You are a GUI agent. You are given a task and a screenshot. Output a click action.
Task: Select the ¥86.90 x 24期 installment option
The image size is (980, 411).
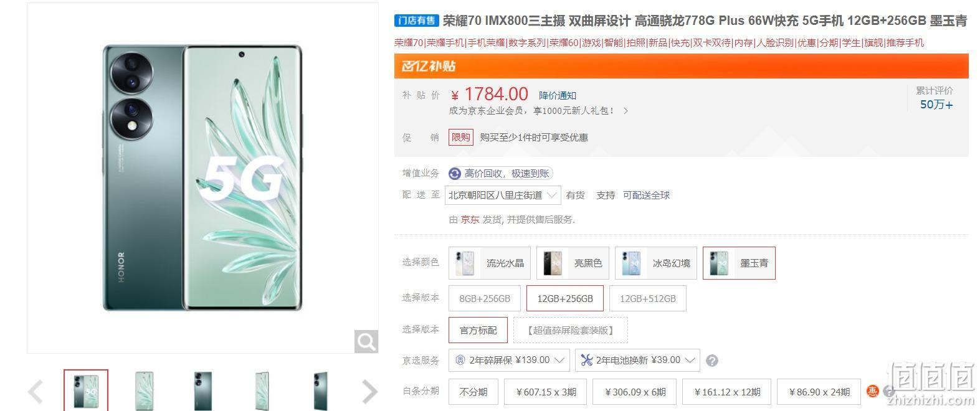(819, 392)
